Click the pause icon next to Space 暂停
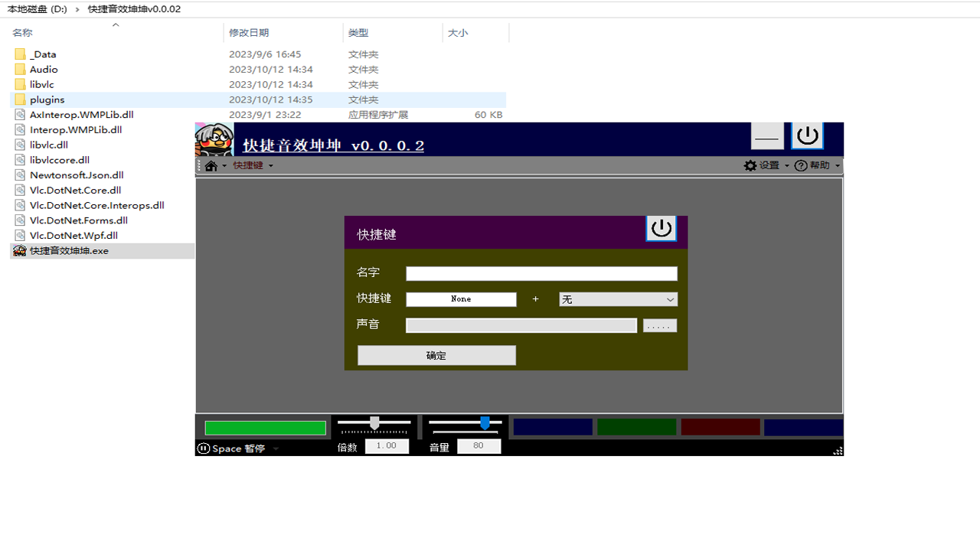This screenshot has height=551, width=980. 202,448
